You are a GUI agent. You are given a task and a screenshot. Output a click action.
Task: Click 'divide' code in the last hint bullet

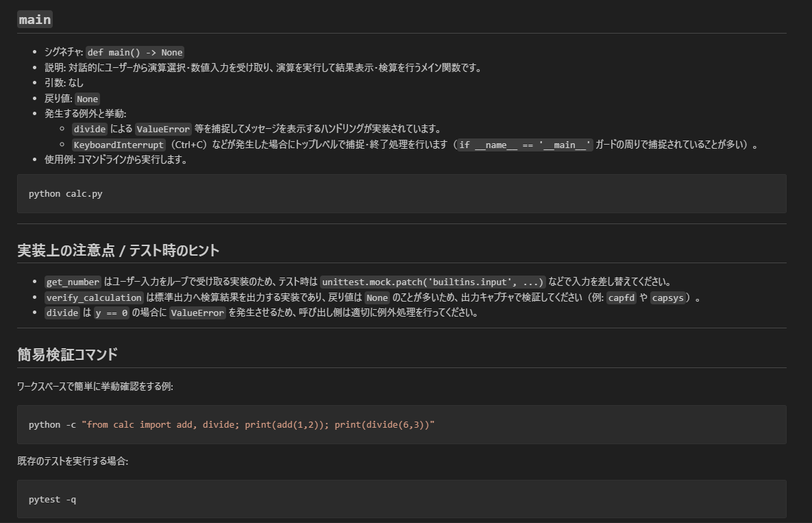coord(62,313)
